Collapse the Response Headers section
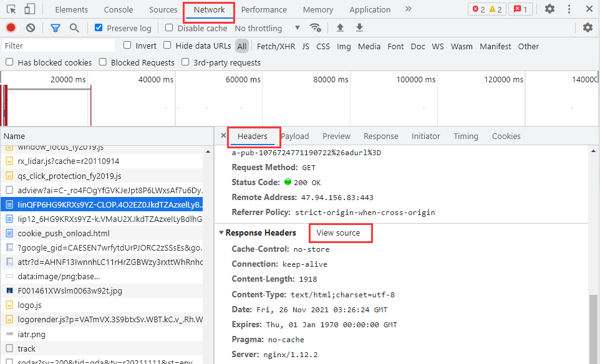The width and height of the screenshot is (600, 364). (x=221, y=233)
